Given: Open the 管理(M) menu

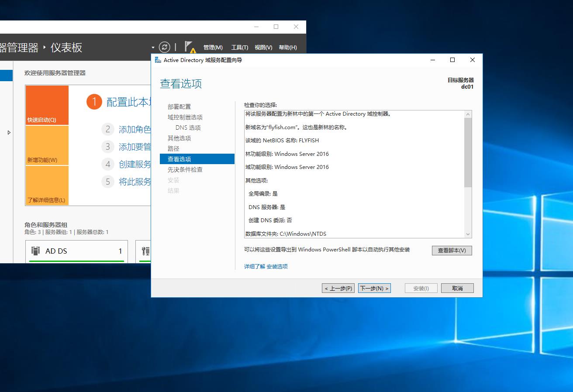Looking at the screenshot, I should (213, 47).
